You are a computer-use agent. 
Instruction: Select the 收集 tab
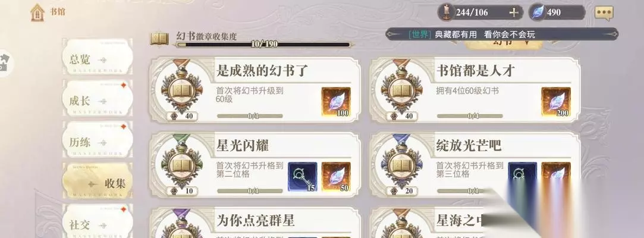[x=98, y=181]
